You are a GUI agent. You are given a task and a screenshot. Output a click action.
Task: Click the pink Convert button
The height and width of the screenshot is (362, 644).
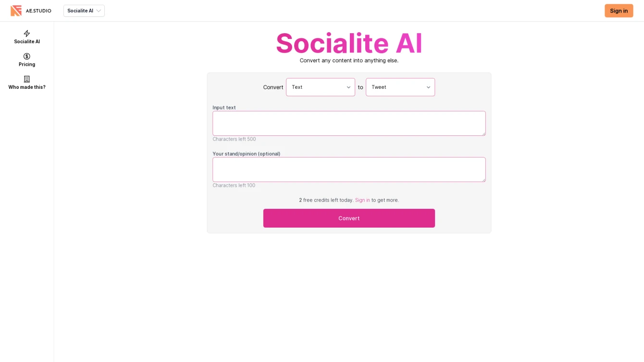[x=349, y=218]
